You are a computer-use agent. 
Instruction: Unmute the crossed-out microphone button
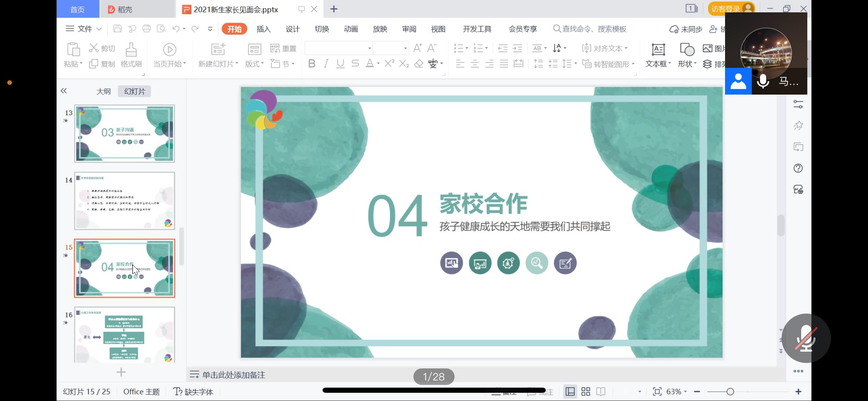click(x=806, y=338)
